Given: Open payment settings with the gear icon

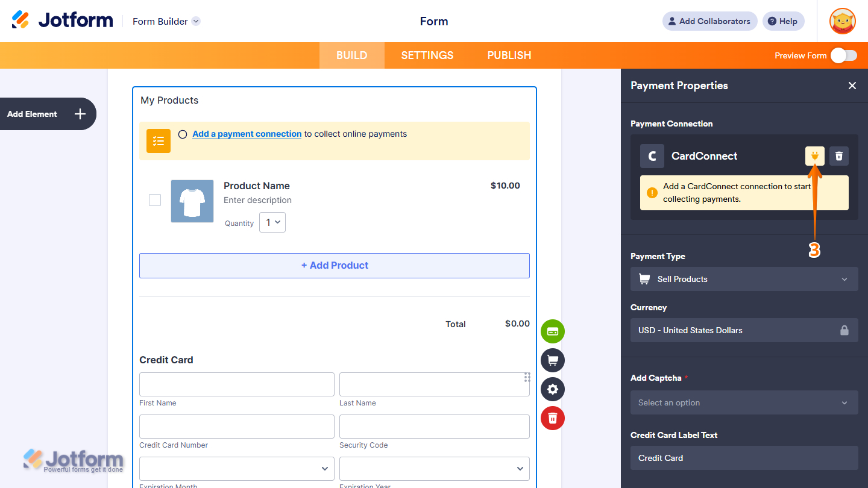Looking at the screenshot, I should click(x=552, y=389).
